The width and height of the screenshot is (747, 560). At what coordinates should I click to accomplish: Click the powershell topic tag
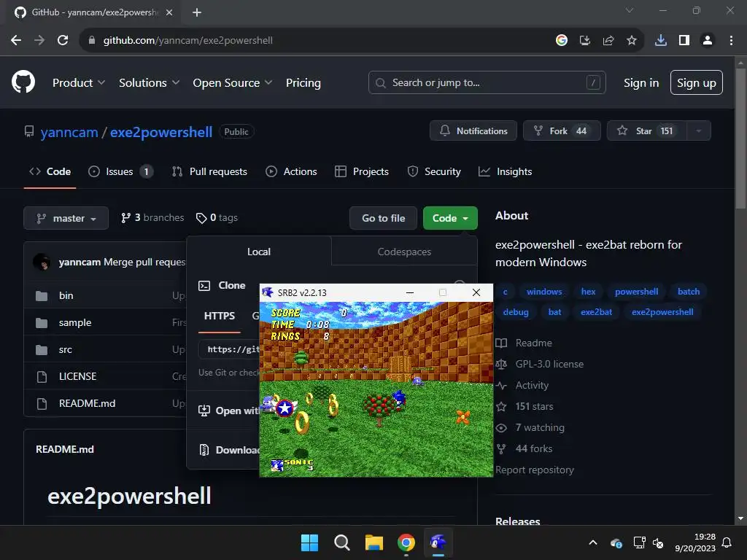636,292
